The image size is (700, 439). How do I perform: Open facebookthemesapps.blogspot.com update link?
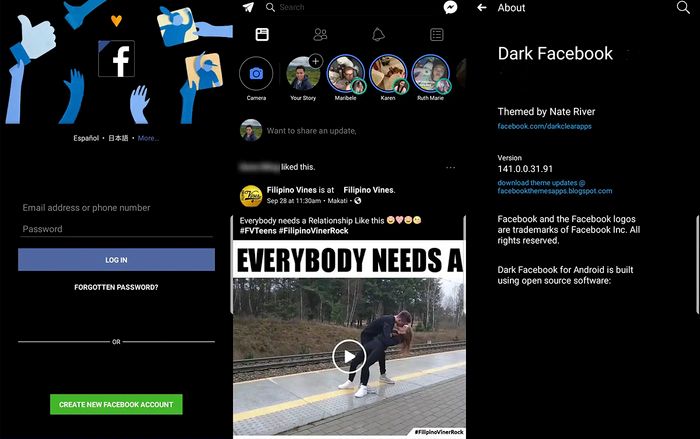pyautogui.click(x=555, y=191)
